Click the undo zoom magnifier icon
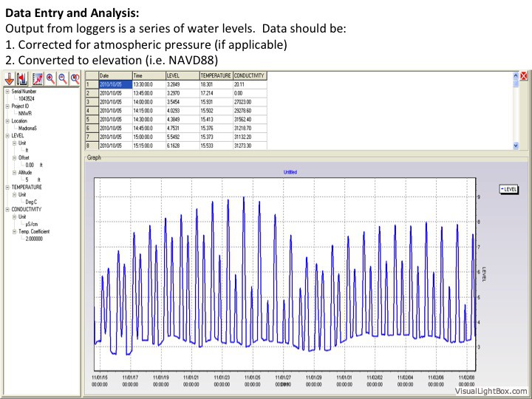Viewport: 532px width, 399px height. (75, 78)
